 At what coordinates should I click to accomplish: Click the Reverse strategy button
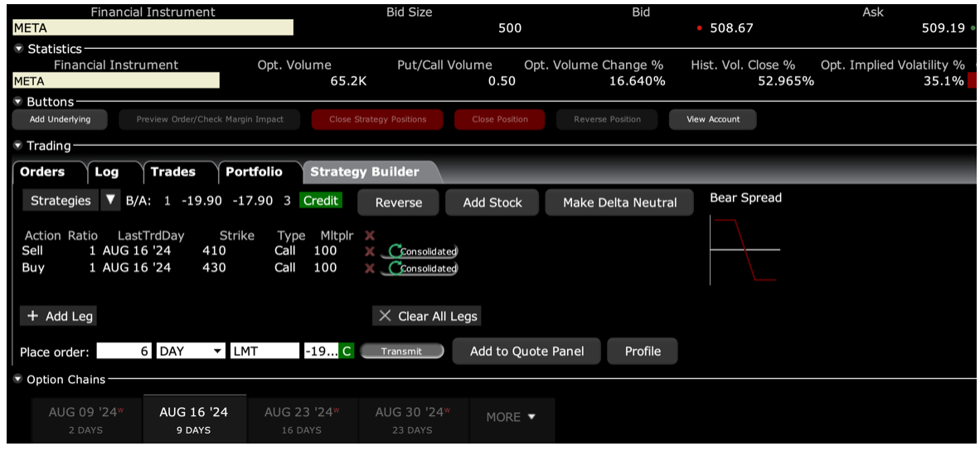399,202
